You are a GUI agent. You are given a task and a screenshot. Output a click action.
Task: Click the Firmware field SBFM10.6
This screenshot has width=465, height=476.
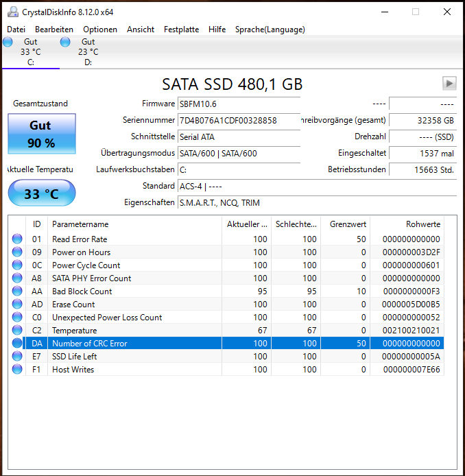(239, 104)
